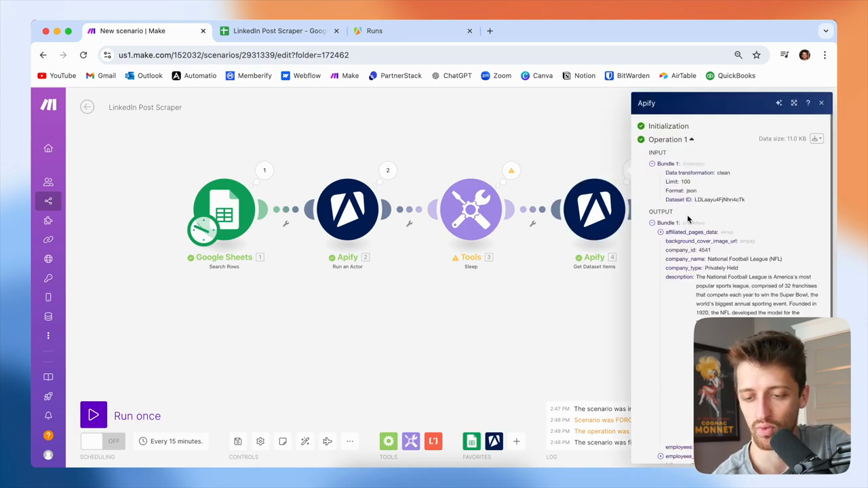Reload the page
868x488 pixels.
pyautogui.click(x=83, y=55)
